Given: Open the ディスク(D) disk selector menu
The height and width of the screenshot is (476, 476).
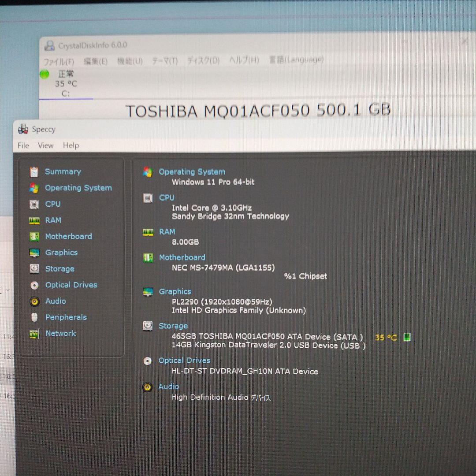Looking at the screenshot, I should tap(202, 60).
